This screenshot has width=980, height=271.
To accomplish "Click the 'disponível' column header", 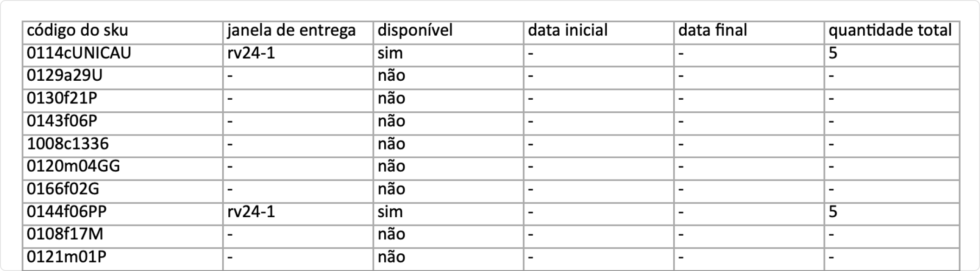I will pyautogui.click(x=415, y=31).
